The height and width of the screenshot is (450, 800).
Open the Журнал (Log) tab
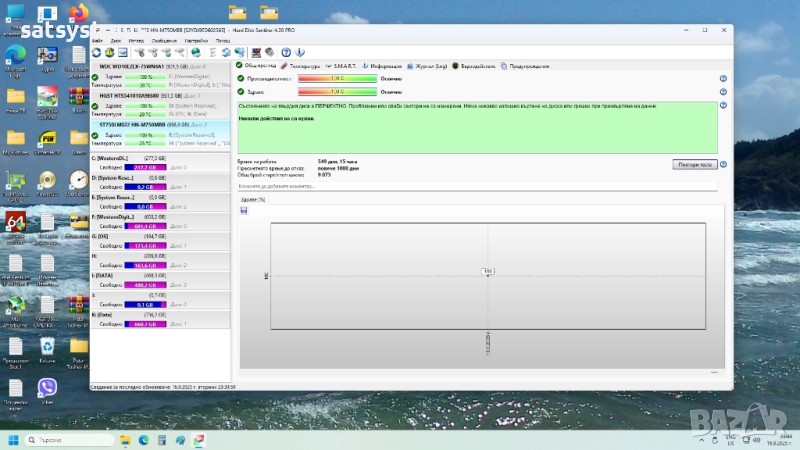pyautogui.click(x=430, y=66)
